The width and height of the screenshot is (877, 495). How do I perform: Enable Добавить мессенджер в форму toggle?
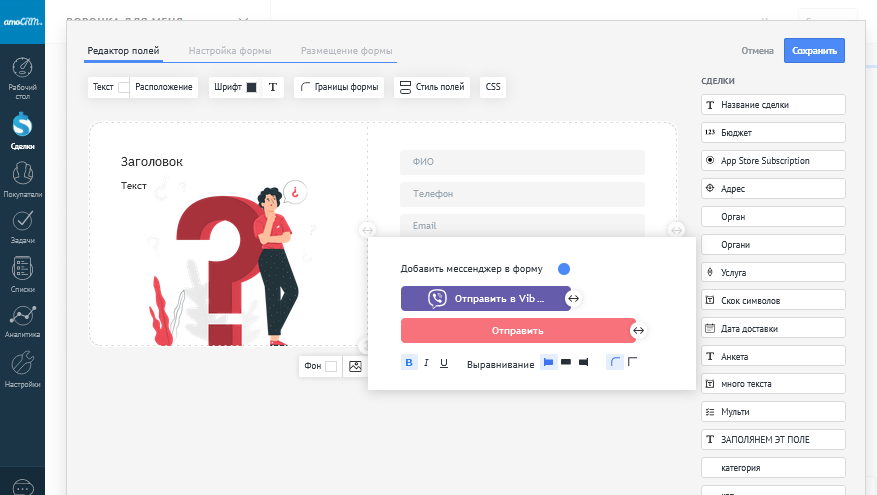point(564,269)
